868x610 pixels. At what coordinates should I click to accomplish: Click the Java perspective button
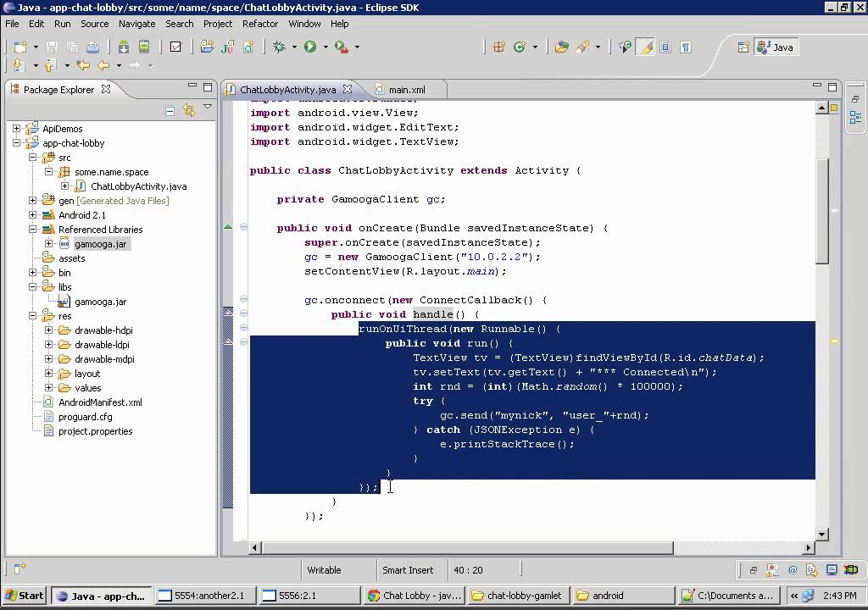coord(776,47)
